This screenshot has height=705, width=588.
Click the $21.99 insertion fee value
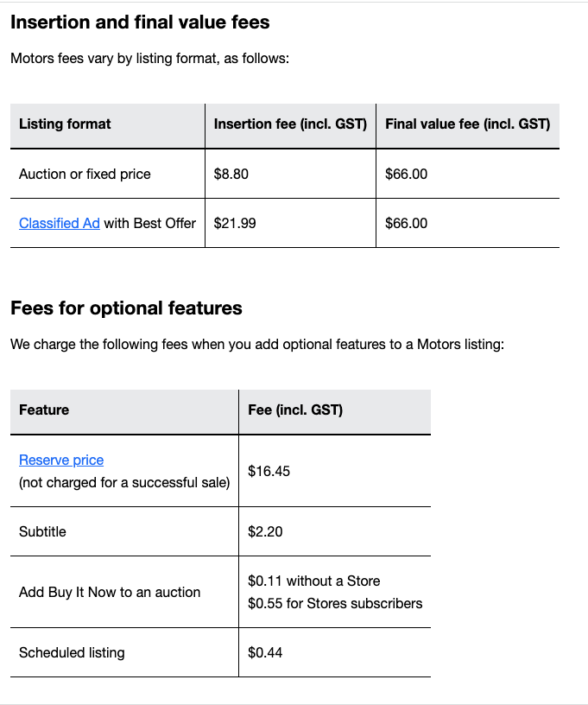click(x=235, y=223)
